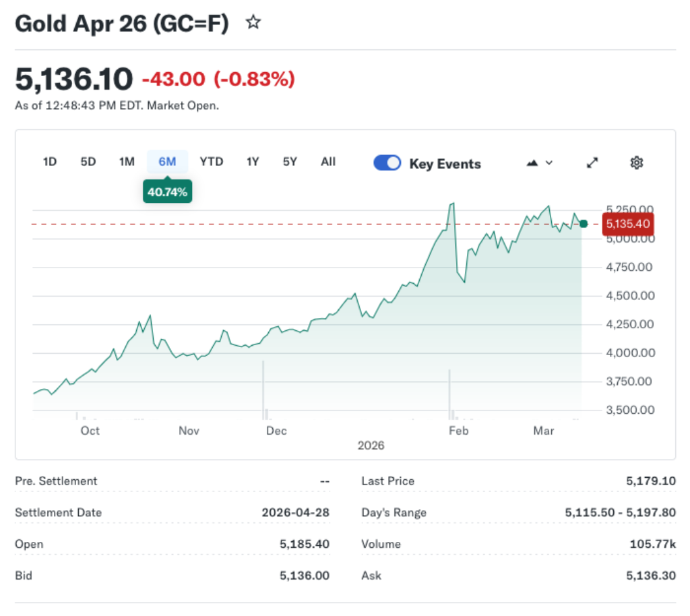Screen dimensions: 690x616
Task: Star the Gold Apr 26 (GC=F) symbol
Action: (253, 22)
